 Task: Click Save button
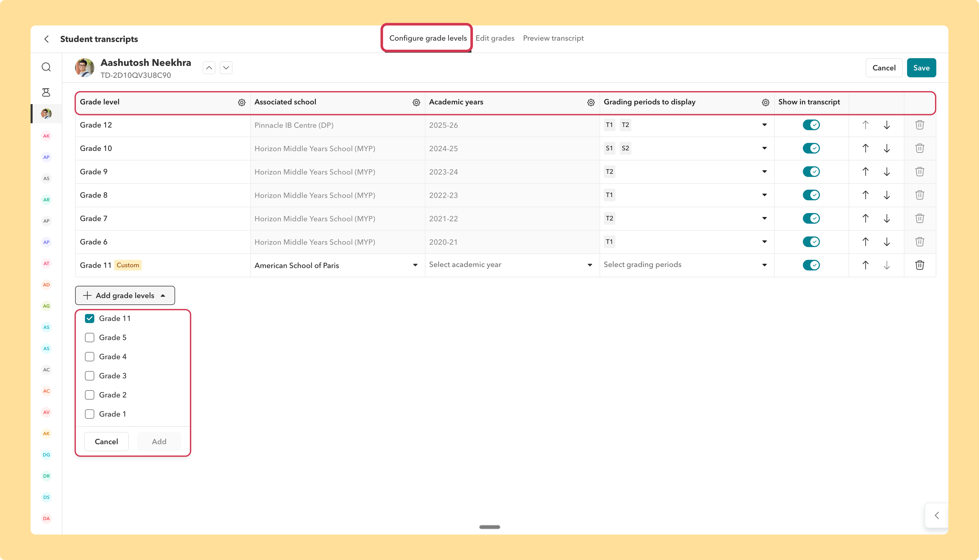coord(921,68)
